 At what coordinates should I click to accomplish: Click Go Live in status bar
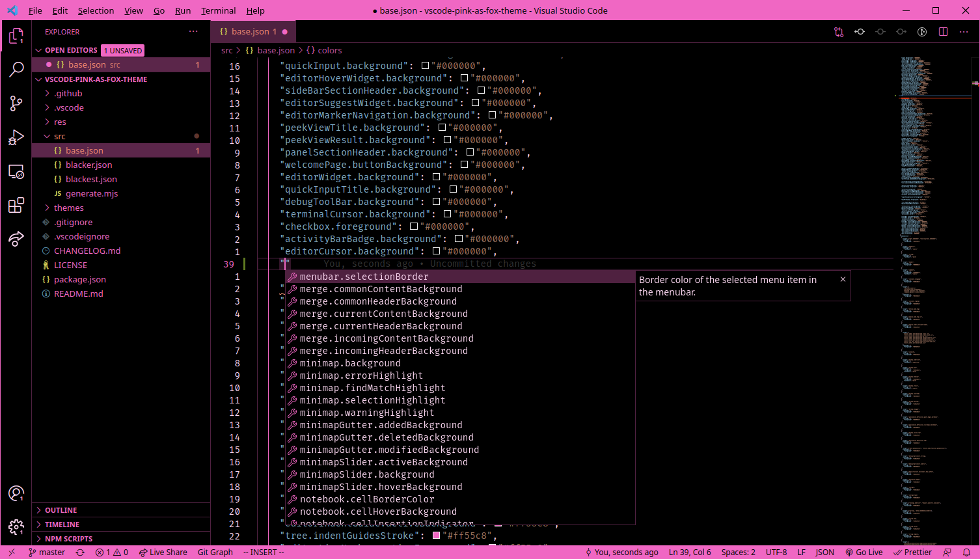[x=864, y=552]
